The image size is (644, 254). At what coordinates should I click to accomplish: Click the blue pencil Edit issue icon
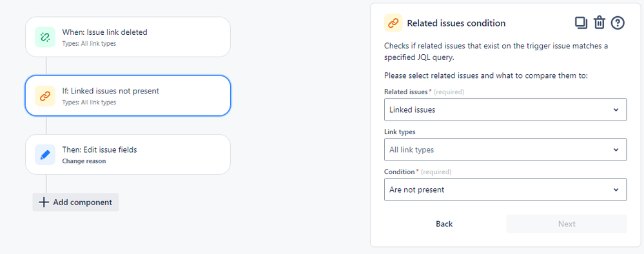click(x=45, y=155)
